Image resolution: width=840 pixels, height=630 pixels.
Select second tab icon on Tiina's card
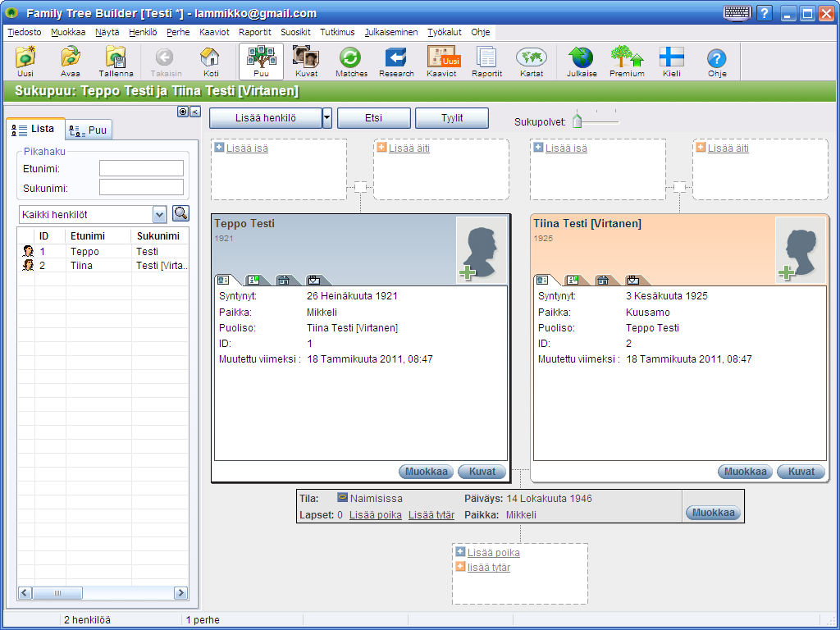click(x=572, y=280)
